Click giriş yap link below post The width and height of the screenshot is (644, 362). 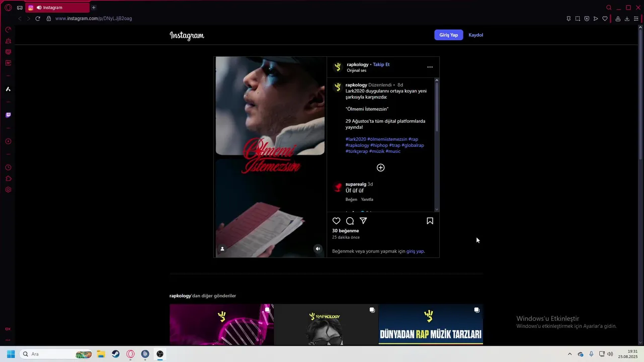[415, 251]
